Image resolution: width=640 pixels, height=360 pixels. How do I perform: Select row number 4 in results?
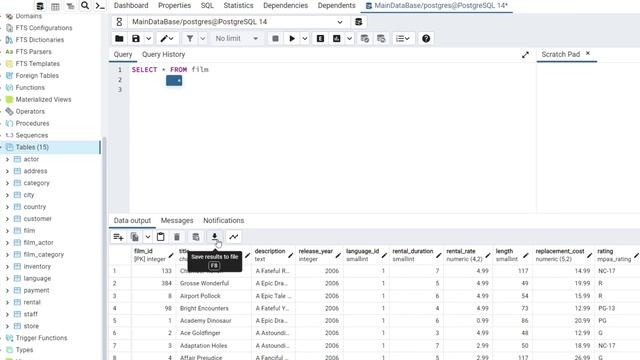click(x=115, y=308)
